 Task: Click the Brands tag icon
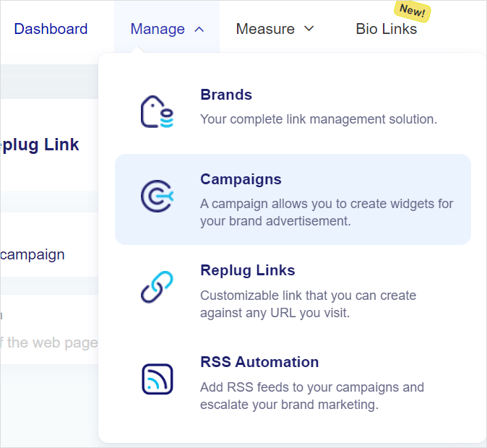pyautogui.click(x=158, y=111)
